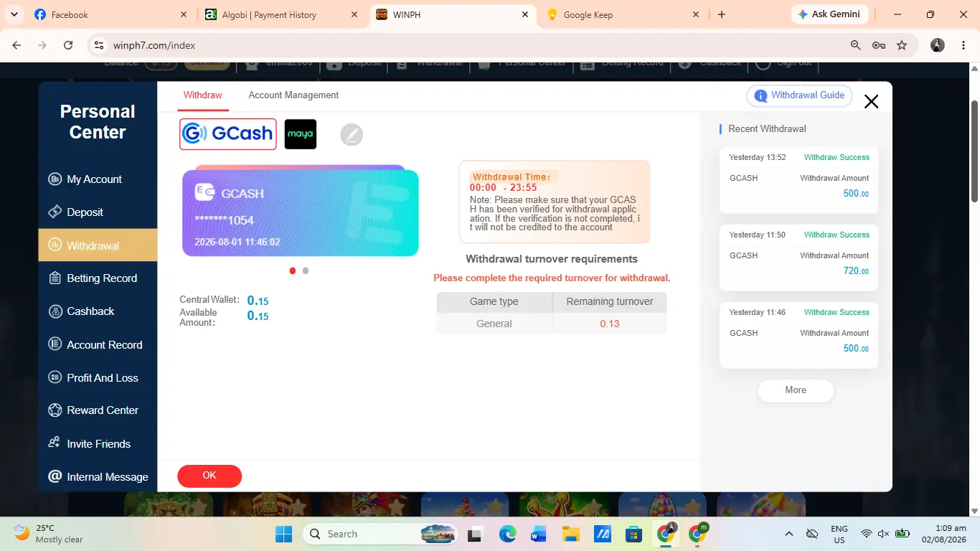Click the Betting Record clipboard icon
The width and height of the screenshot is (980, 551).
tap(55, 278)
